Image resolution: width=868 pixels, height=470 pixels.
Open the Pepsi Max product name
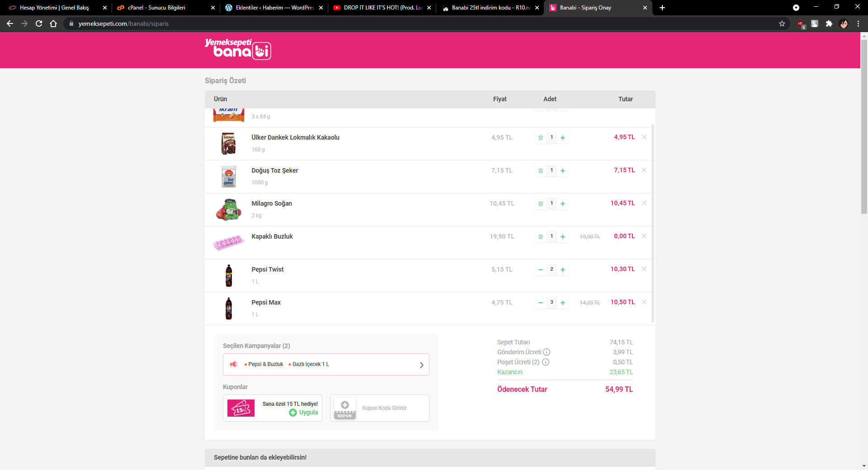[x=266, y=302]
